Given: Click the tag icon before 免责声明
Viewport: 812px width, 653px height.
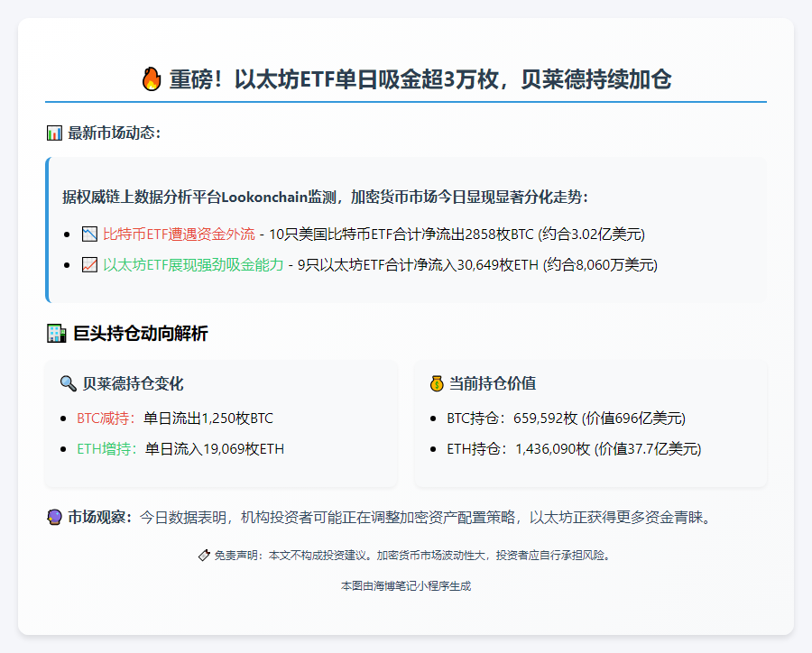Looking at the screenshot, I should point(204,556).
